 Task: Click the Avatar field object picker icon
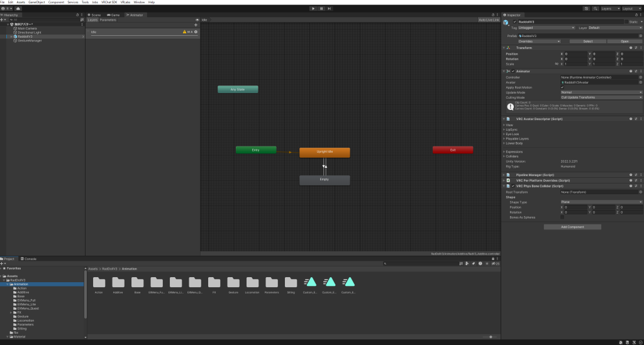[640, 82]
